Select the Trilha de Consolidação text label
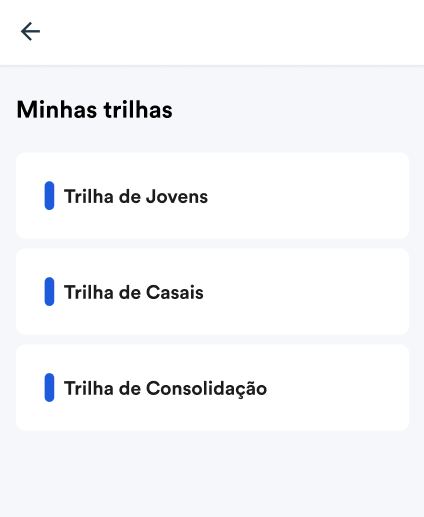Screen dimensions: 424x517 tap(165, 389)
